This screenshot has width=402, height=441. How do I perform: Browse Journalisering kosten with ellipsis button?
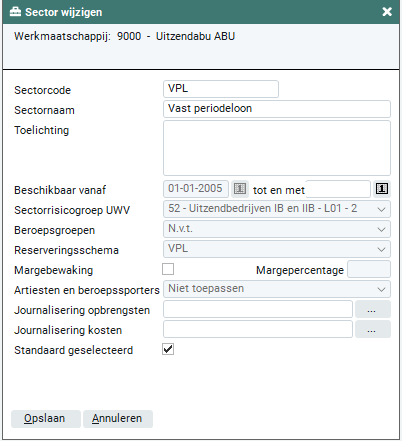pyautogui.click(x=372, y=329)
